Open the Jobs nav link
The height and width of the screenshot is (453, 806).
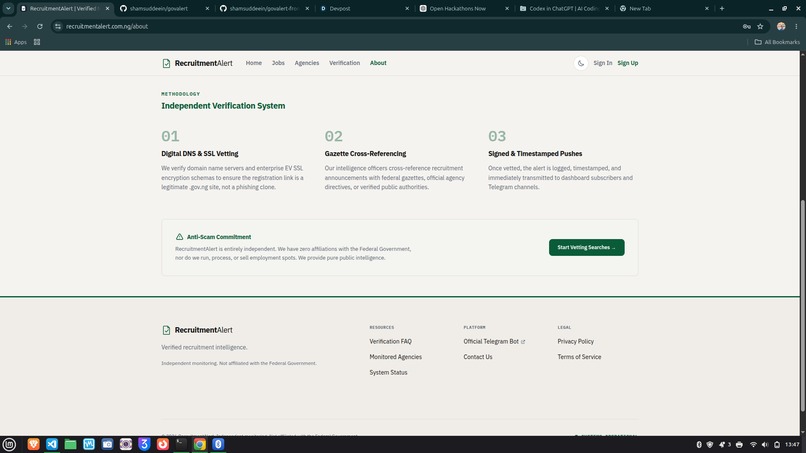point(278,63)
